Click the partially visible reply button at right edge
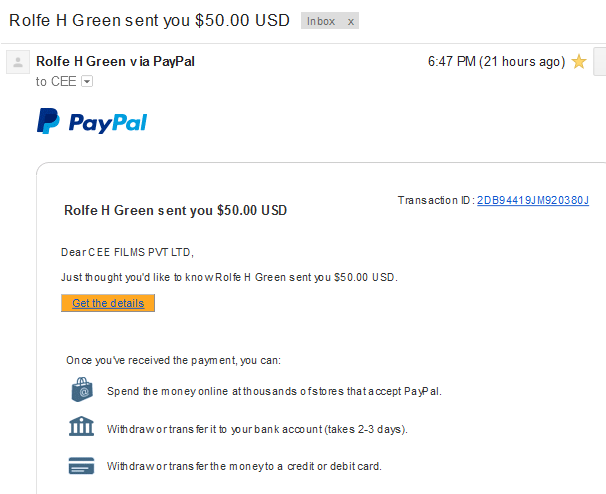 [600, 61]
